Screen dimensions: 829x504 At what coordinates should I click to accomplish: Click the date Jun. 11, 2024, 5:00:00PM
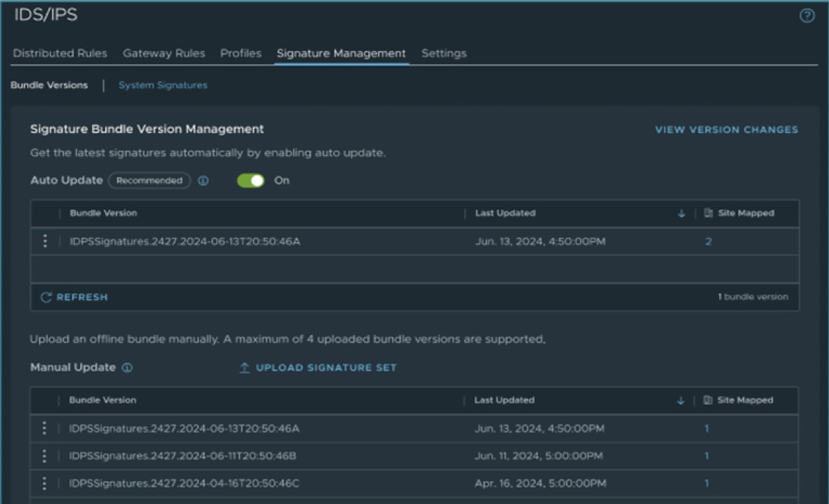539,456
